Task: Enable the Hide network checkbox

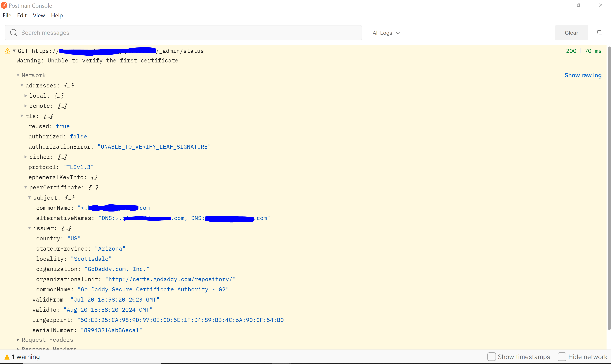Action: (562, 357)
